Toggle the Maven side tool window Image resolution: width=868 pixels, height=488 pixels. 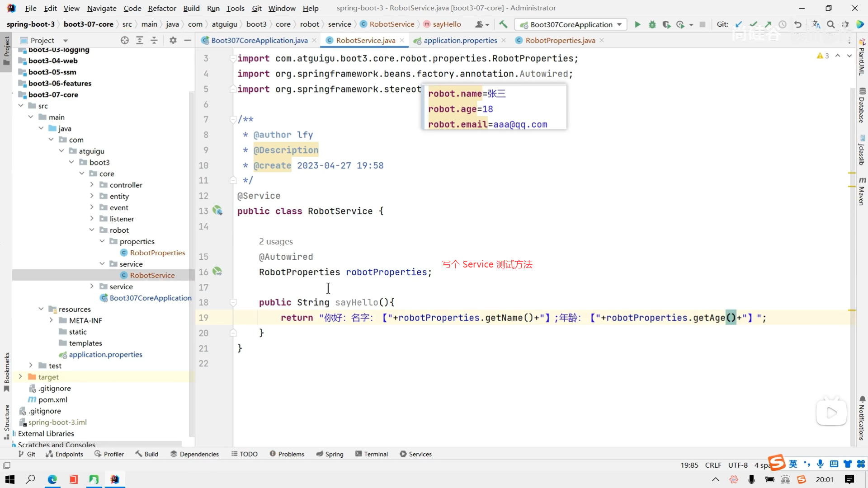862,191
